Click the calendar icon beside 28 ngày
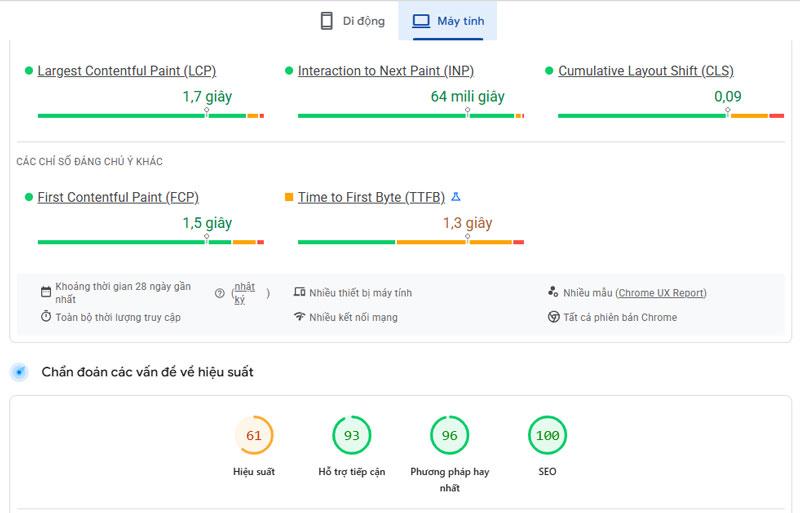The width and height of the screenshot is (800, 513). [x=46, y=292]
